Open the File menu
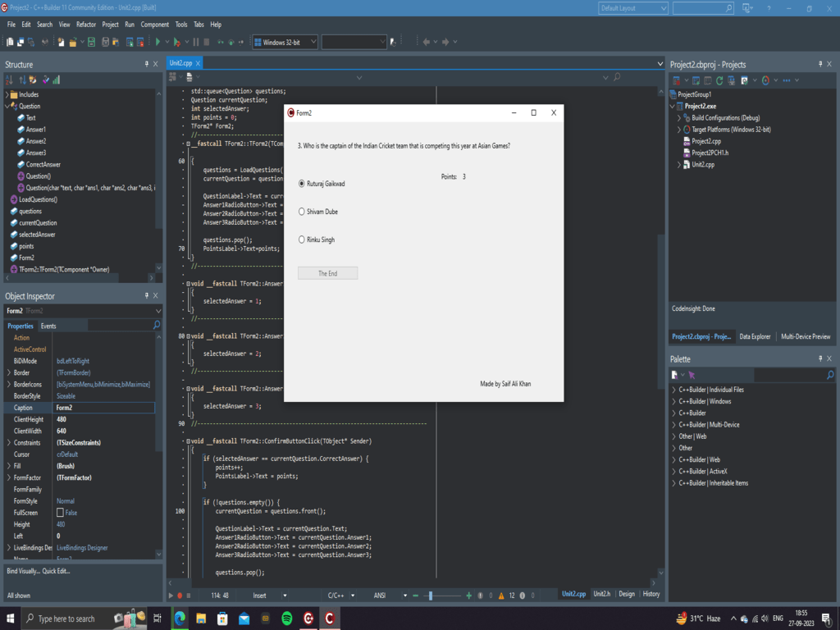Viewport: 840px width, 630px height. pyautogui.click(x=11, y=25)
